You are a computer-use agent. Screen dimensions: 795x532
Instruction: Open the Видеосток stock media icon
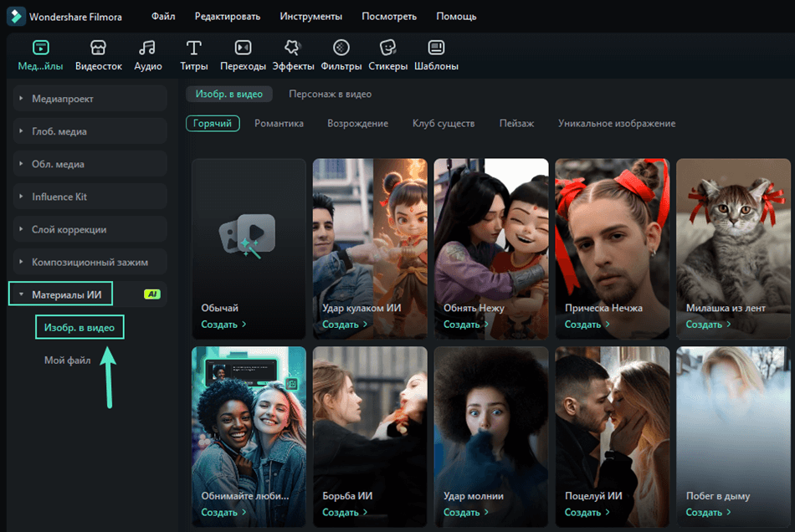pyautogui.click(x=98, y=48)
